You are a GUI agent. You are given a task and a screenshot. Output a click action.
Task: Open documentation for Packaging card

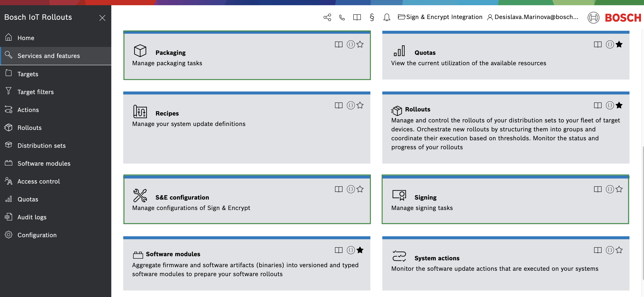339,45
